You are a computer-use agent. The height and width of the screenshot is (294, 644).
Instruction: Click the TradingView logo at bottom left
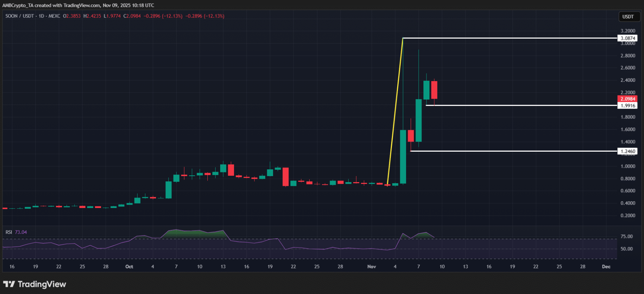coord(35,284)
